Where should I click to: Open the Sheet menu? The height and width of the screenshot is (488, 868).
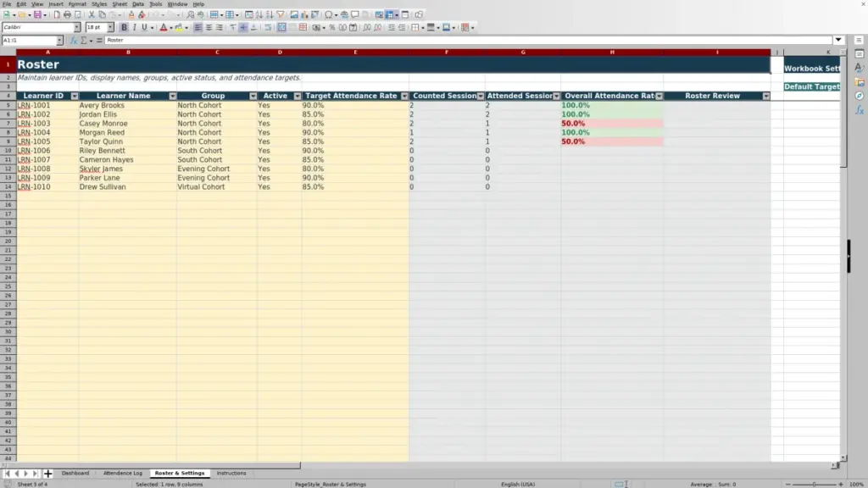(120, 4)
